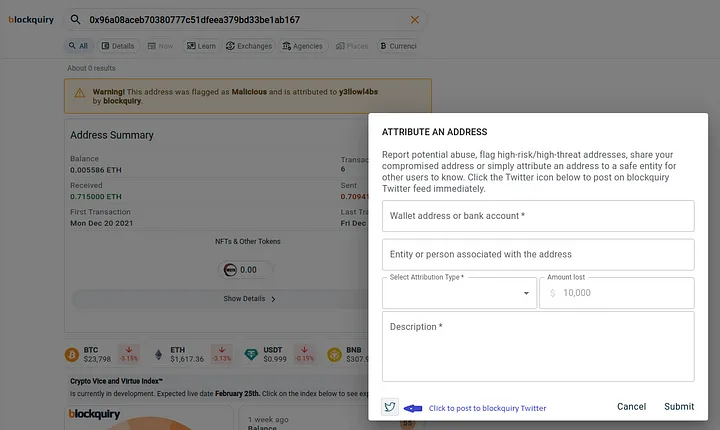Select the All filter tab
Image resolution: width=720 pixels, height=430 pixels.
[78, 46]
